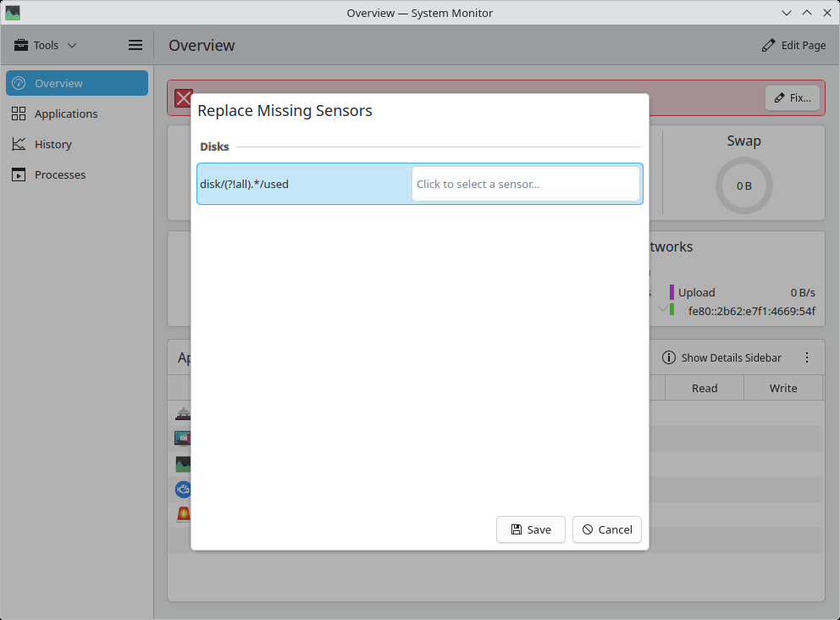
Task: Open the three-dot menu beside Show Details Sidebar
Action: (x=807, y=357)
